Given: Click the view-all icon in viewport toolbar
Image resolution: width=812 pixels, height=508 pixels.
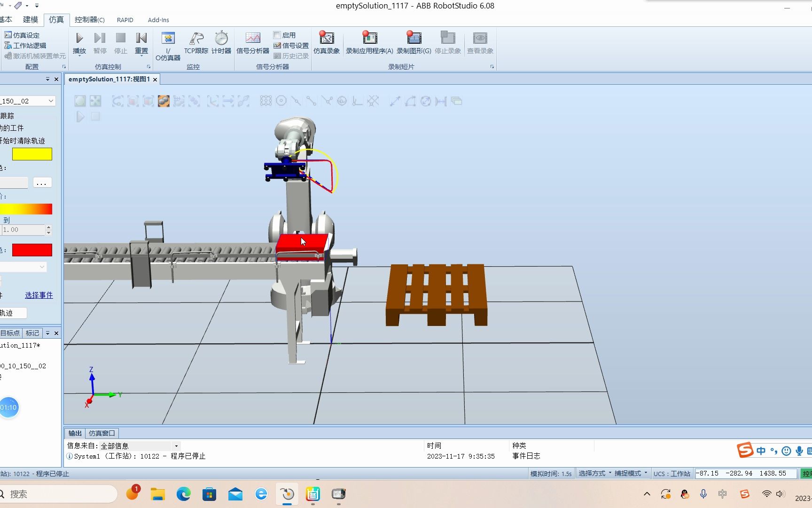Looking at the screenshot, I should coord(80,101).
